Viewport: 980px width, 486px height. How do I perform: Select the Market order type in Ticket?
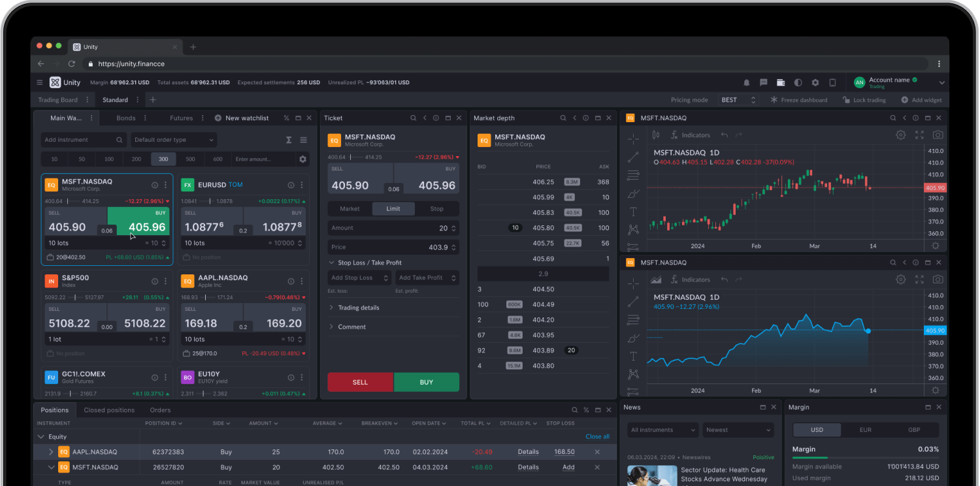(x=350, y=209)
